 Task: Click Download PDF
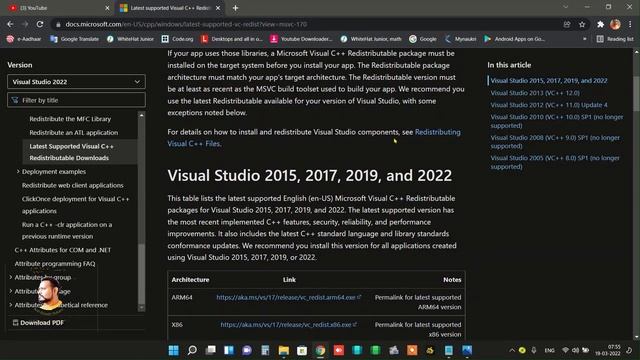(x=38, y=322)
